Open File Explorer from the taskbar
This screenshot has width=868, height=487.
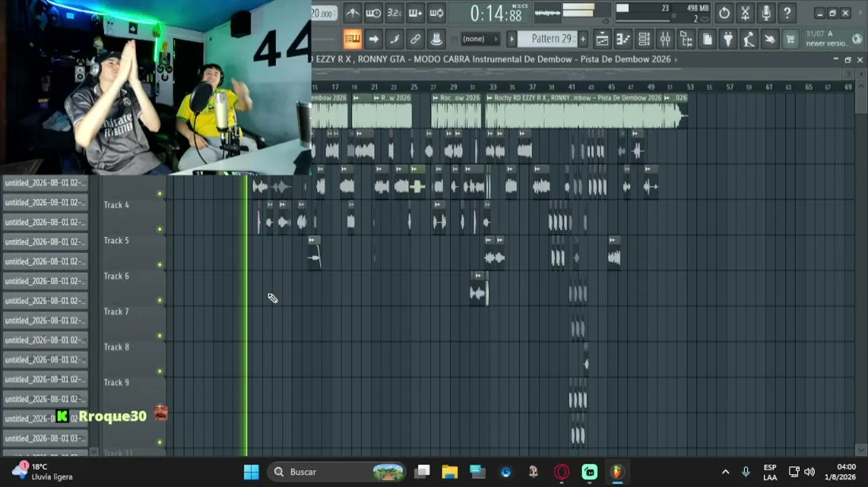click(450, 472)
